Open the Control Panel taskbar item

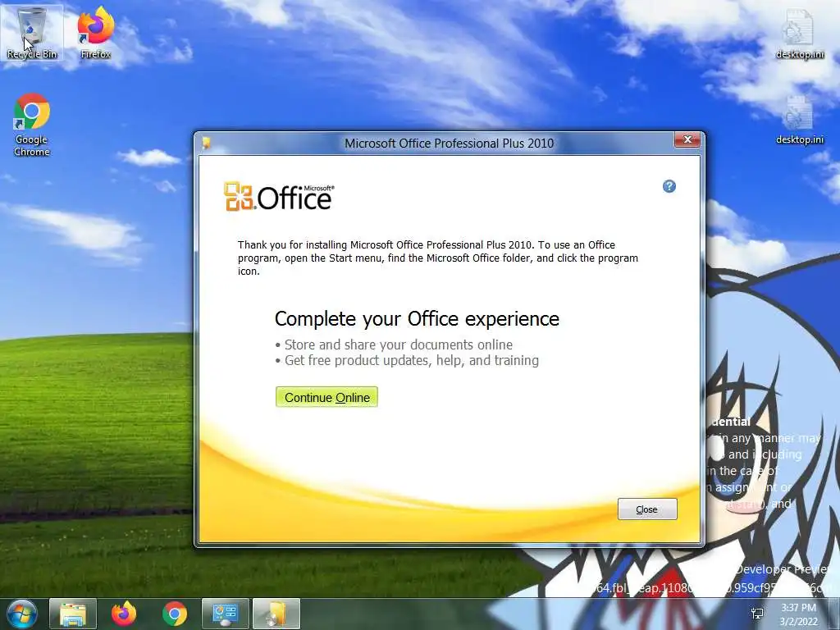[x=226, y=614]
